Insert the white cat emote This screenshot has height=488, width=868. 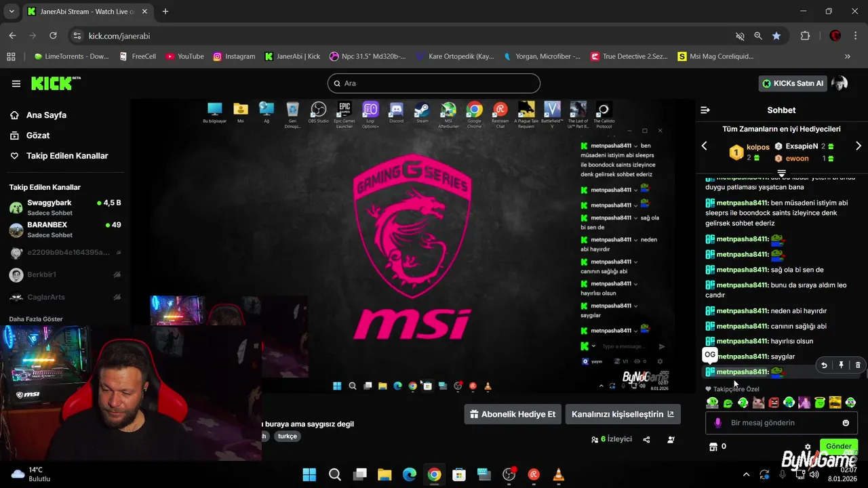[758, 403]
